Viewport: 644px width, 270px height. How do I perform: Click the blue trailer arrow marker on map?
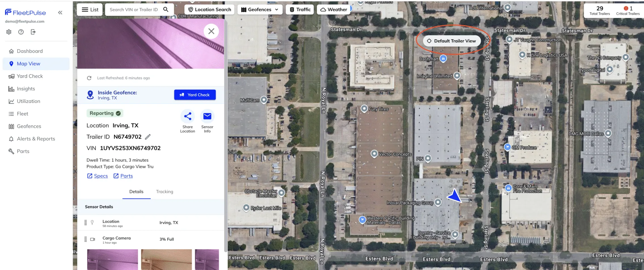pos(454,196)
